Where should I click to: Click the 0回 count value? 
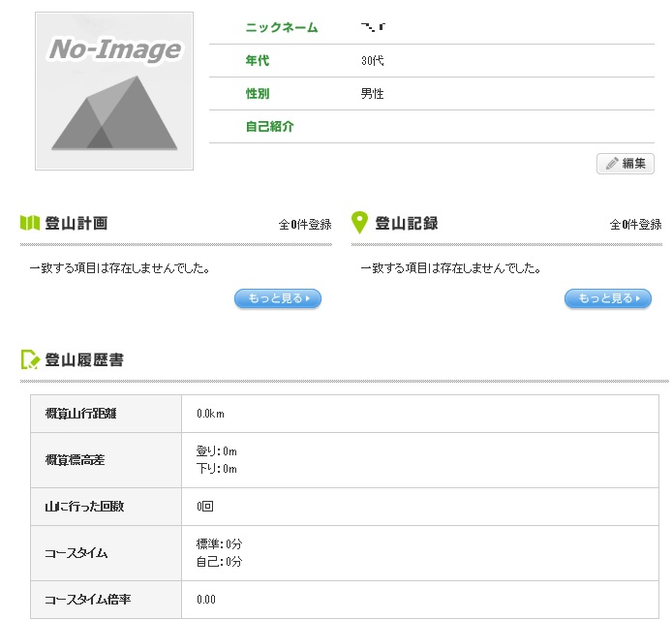(205, 507)
